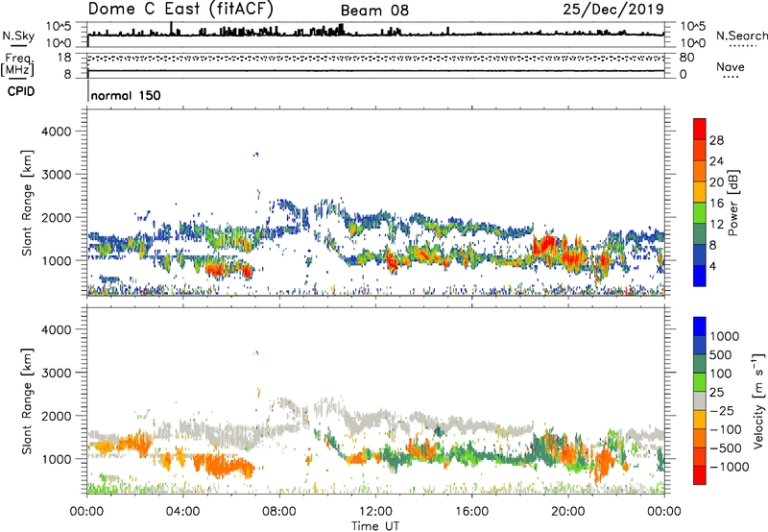Click the '04:00' time axis label
The width and height of the screenshot is (768, 532).
[x=183, y=512]
